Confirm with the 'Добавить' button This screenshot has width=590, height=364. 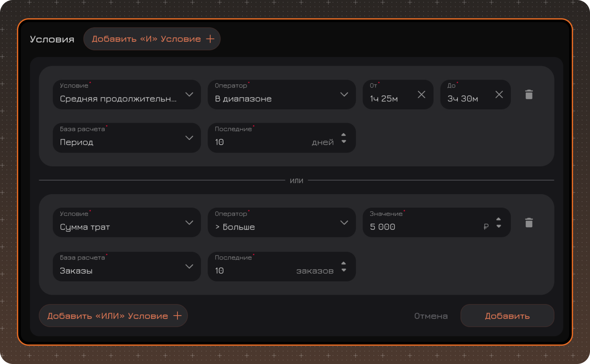507,315
